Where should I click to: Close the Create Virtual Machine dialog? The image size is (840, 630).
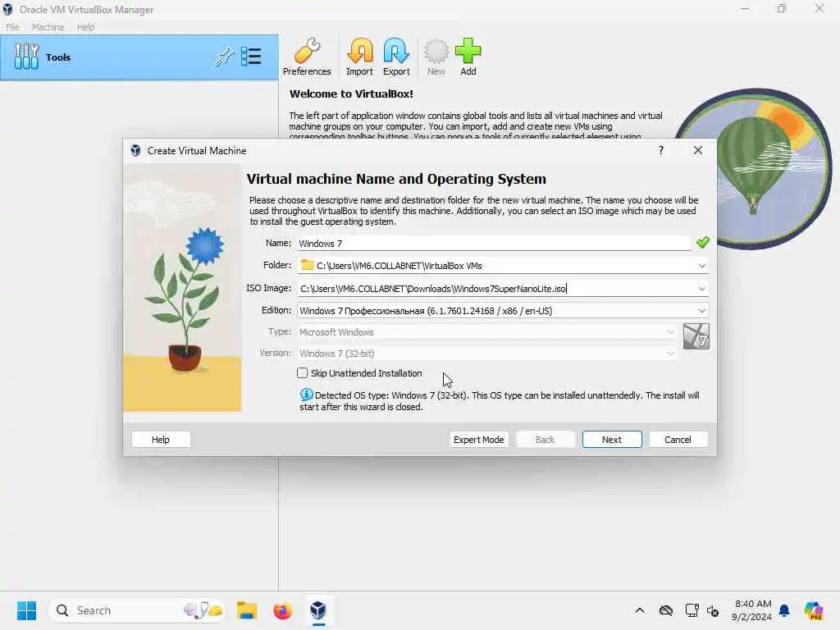tap(697, 151)
